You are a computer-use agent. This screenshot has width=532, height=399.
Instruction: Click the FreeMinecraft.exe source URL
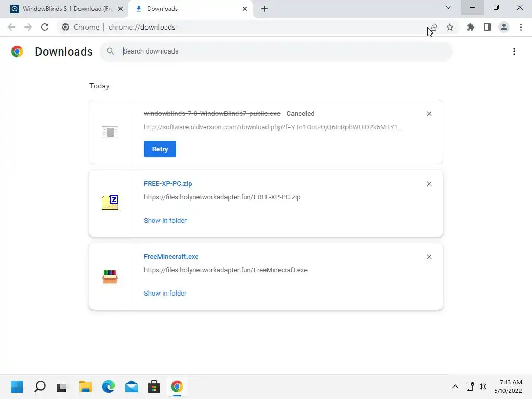click(225, 270)
